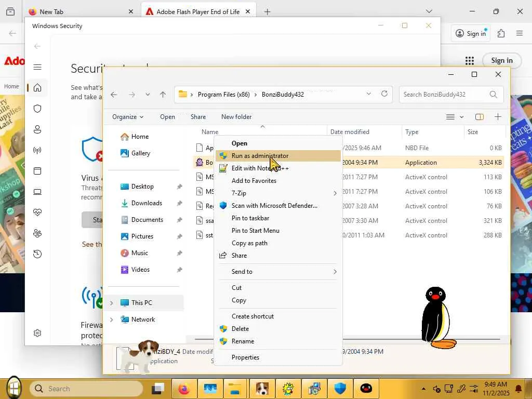Open Family options in Security sidebar
Viewport: 532px width, 399px height.
(37, 233)
